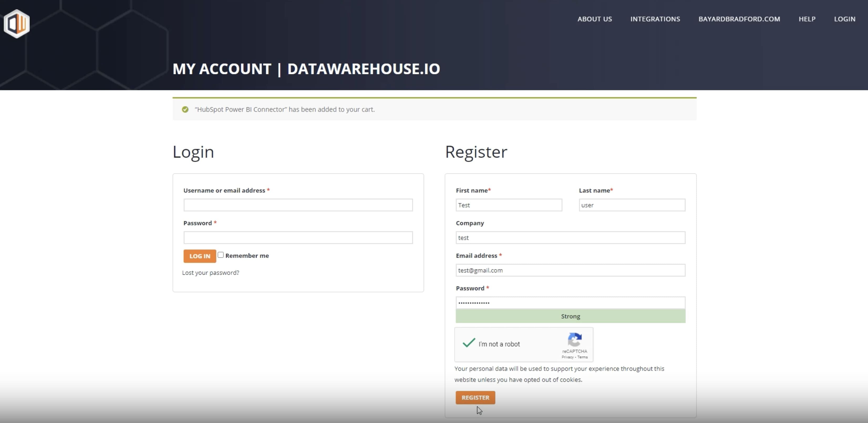Click the I'm not a robot label
This screenshot has height=423, width=868.
click(499, 344)
